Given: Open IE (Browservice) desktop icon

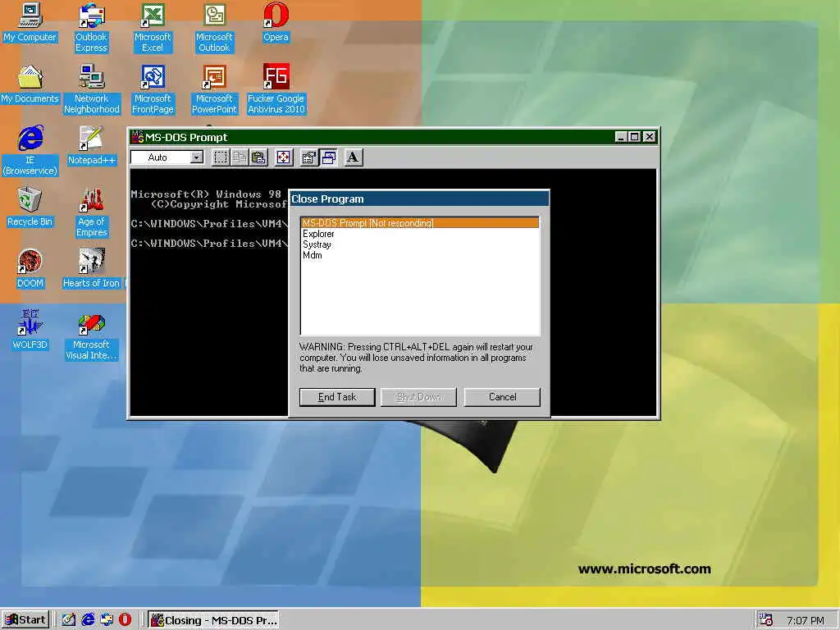Looking at the screenshot, I should tap(30, 151).
